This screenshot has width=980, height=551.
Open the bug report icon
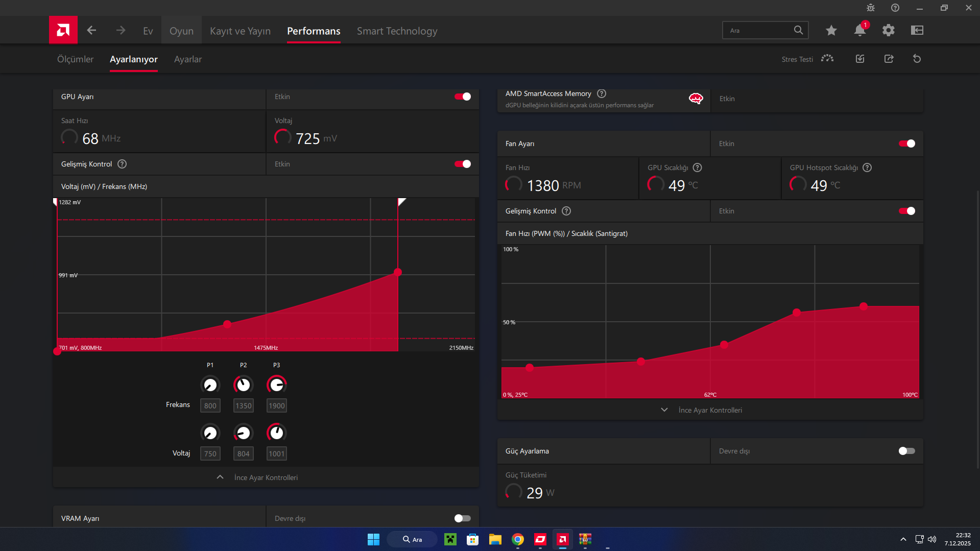click(x=871, y=8)
